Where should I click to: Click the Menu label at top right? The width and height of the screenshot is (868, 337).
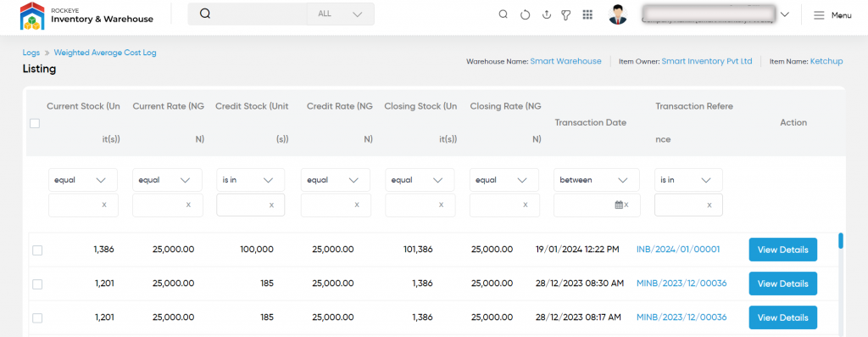[x=842, y=15]
